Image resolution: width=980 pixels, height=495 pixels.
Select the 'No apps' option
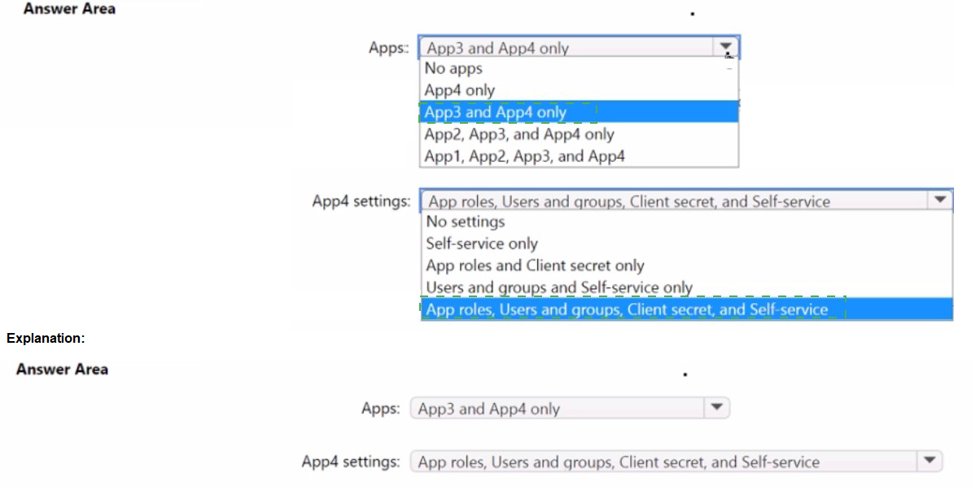pyautogui.click(x=453, y=69)
